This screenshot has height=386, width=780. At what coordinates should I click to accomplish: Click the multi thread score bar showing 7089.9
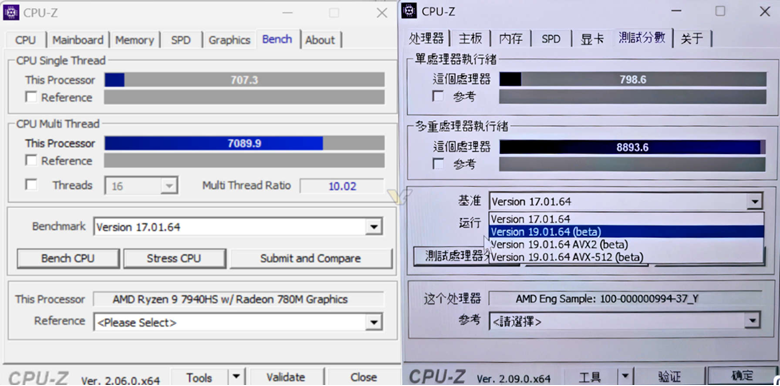244,143
